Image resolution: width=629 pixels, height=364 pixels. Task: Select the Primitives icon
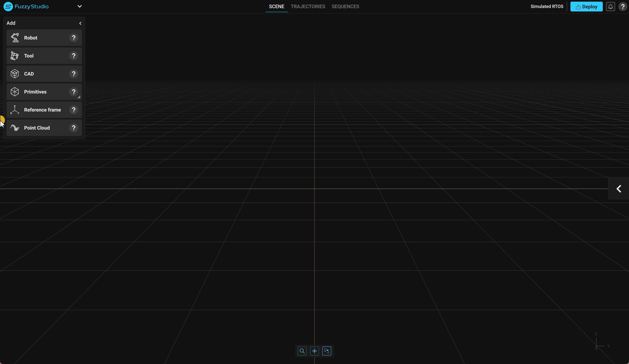tap(15, 92)
